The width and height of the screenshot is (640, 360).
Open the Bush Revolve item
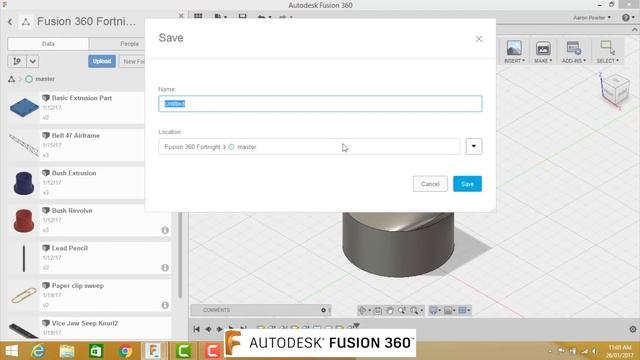pyautogui.click(x=89, y=220)
